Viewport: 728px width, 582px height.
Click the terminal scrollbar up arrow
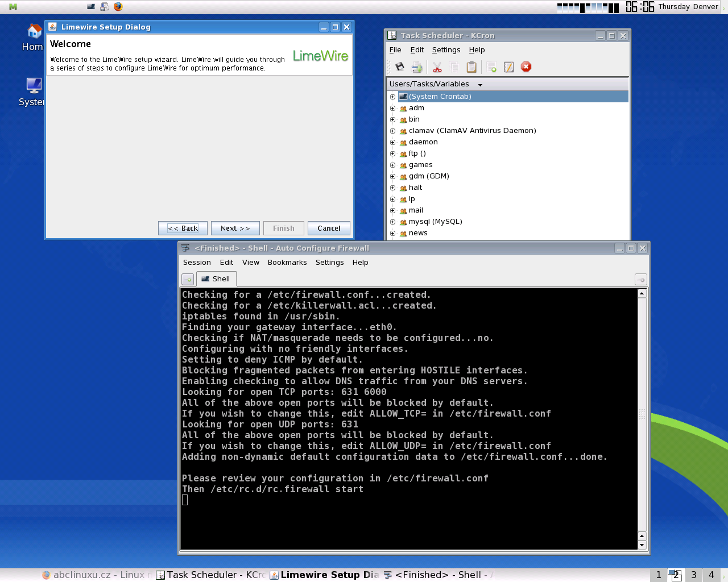[x=642, y=294]
